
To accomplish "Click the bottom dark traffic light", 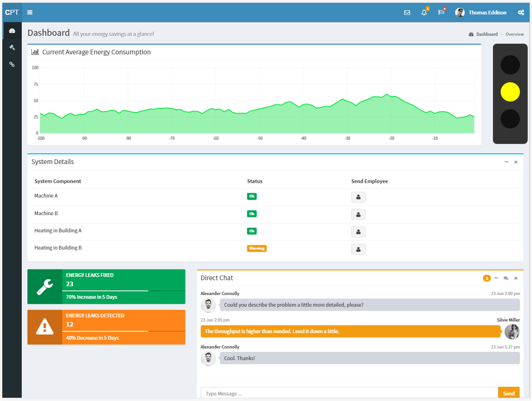I will coord(510,119).
